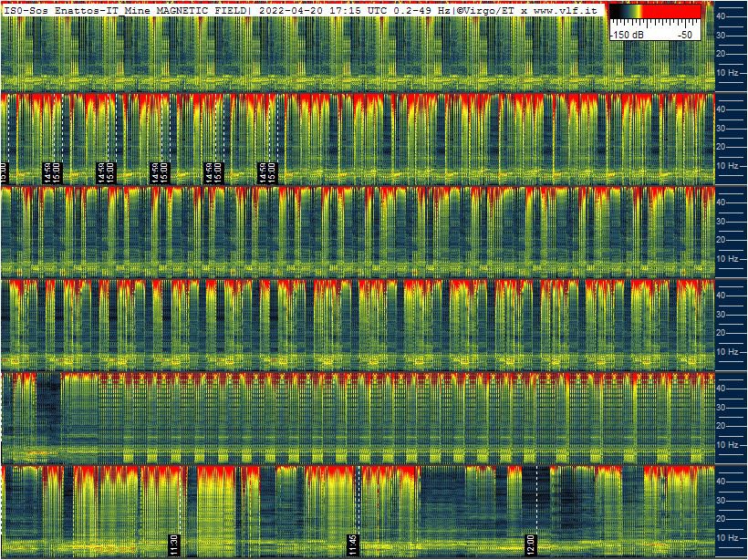This screenshot has height=560, width=748.
Task: Click the MAGNETIC FIELD title text
Action: (x=201, y=8)
